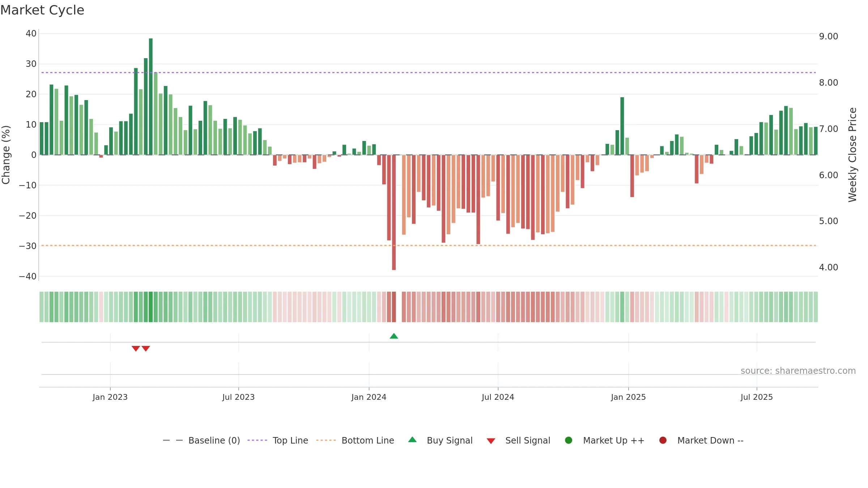Click the orange dotted Bottom Line legend swatch
This screenshot has height=488, width=868.
326,440
